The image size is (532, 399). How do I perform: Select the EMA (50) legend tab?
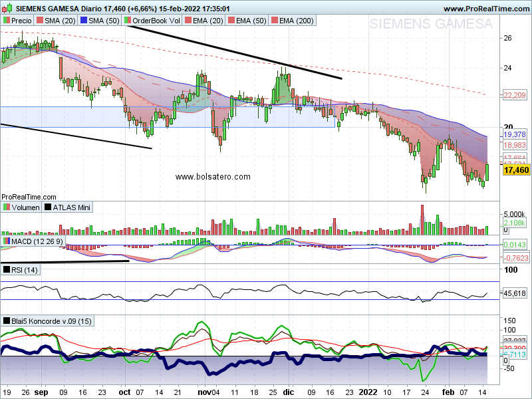point(247,21)
